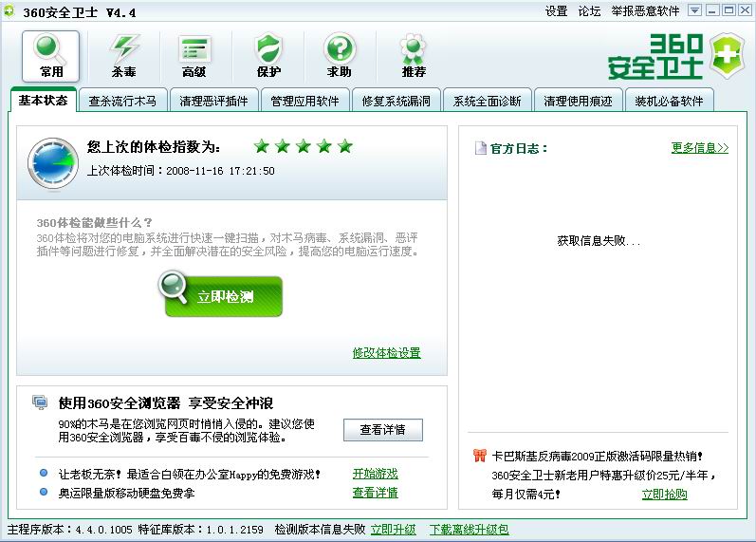Click the 查看详情 button for 360 browser
The image size is (756, 542).
tap(383, 430)
